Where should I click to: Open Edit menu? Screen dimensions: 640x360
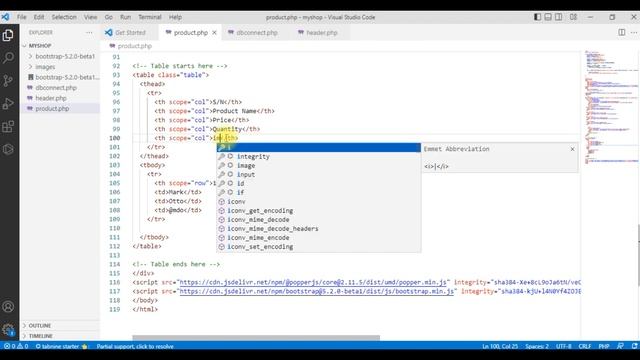[39, 17]
